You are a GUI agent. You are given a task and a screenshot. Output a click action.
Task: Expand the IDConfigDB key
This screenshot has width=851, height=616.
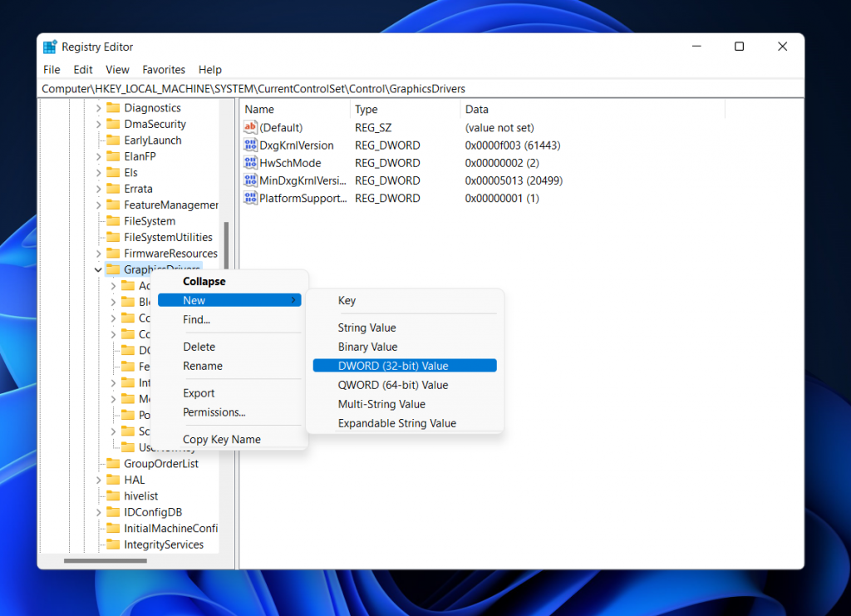(x=99, y=512)
